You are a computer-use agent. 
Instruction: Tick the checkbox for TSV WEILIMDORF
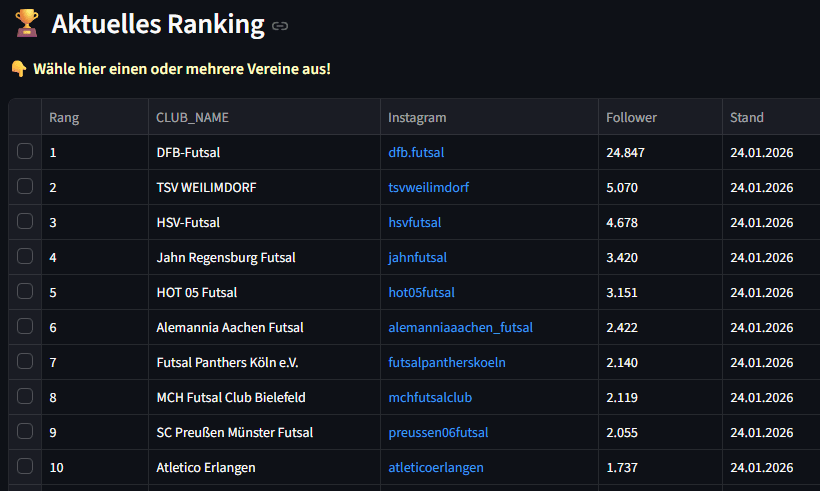25,187
